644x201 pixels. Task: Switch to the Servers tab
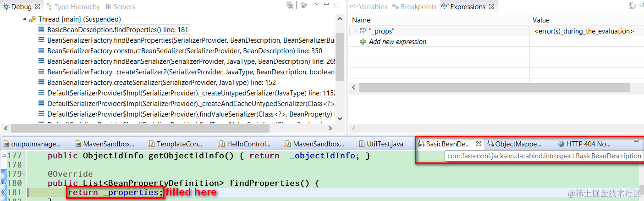pos(121,7)
